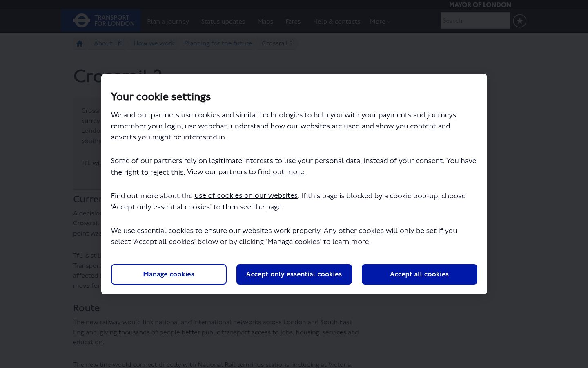Select Maps in the navigation bar
The height and width of the screenshot is (368, 588).
[265, 22]
